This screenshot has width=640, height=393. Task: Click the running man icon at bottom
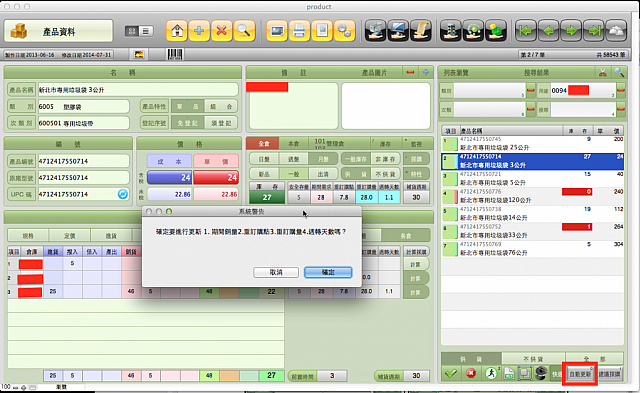pos(491,373)
